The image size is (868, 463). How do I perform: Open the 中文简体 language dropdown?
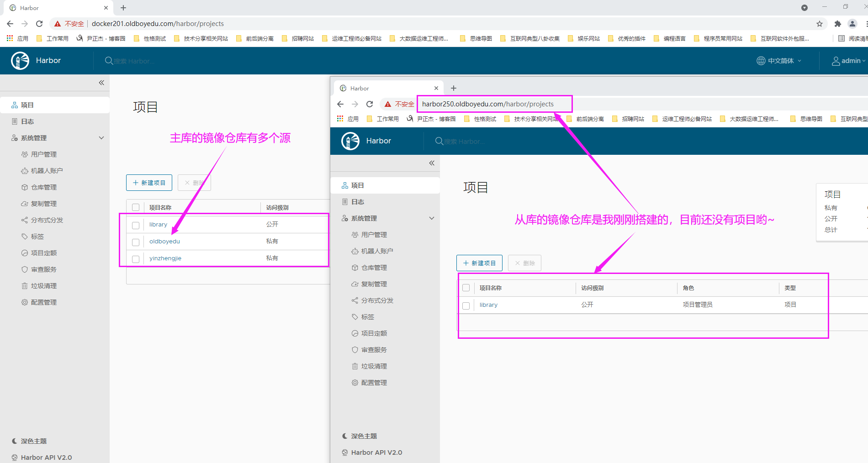(779, 61)
